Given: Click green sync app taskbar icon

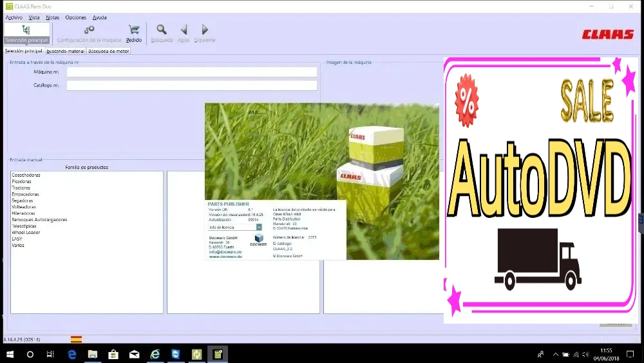Looking at the screenshot, I should 196,354.
